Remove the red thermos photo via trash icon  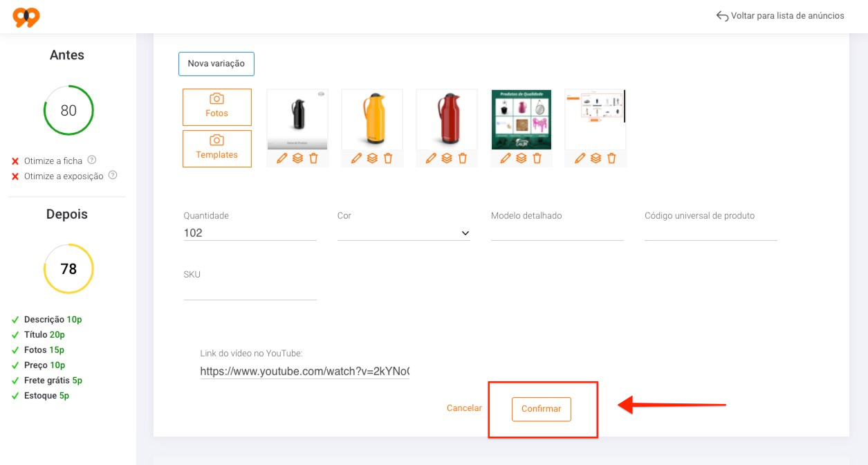(x=463, y=158)
